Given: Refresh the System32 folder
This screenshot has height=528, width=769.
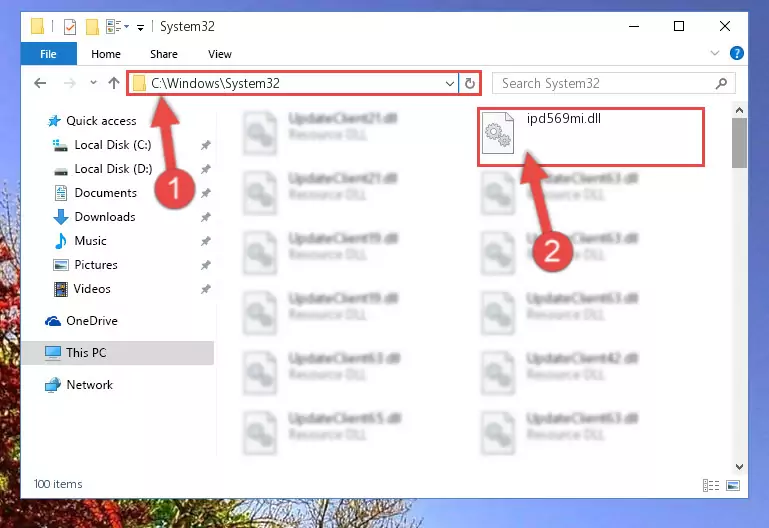Looking at the screenshot, I should (469, 84).
